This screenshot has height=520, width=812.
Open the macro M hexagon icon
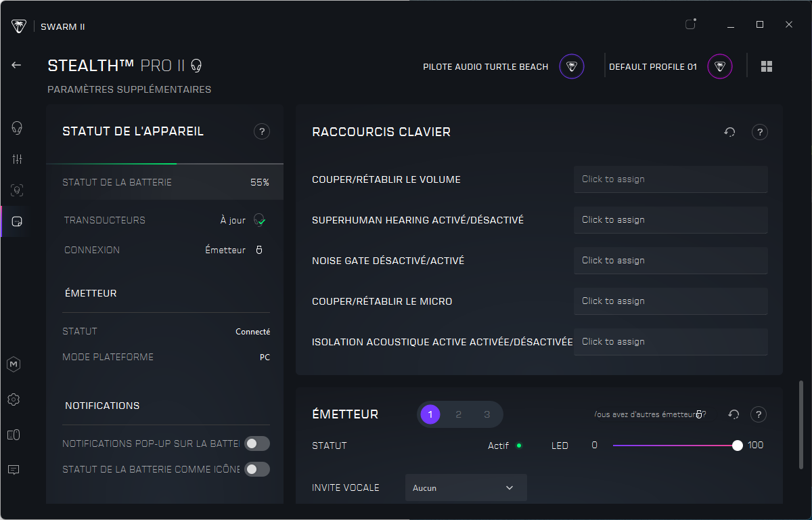pos(14,364)
